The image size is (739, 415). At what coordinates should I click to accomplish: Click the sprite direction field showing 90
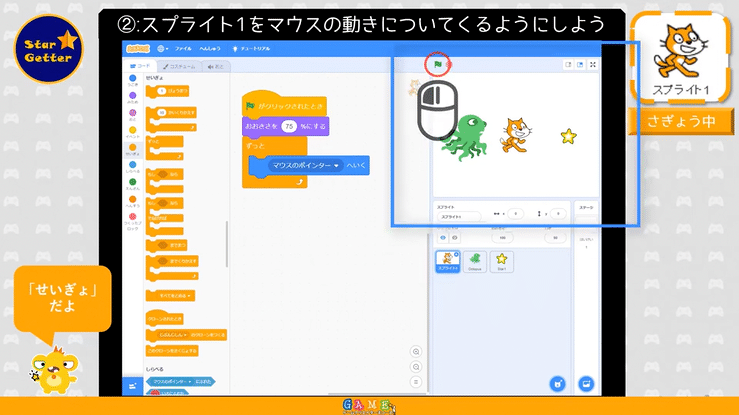coord(555,238)
